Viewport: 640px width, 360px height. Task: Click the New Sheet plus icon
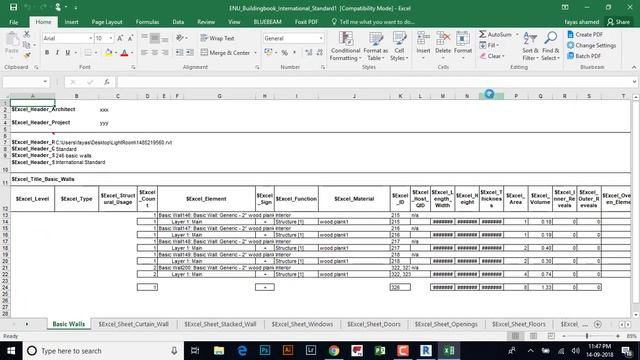pyautogui.click(x=598, y=324)
